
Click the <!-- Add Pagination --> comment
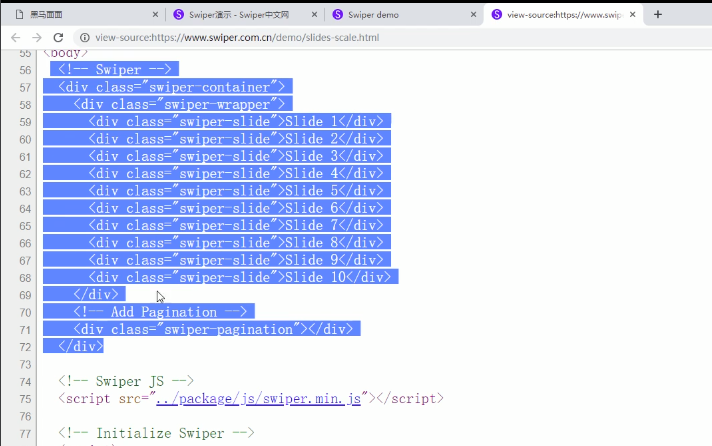pyautogui.click(x=160, y=312)
